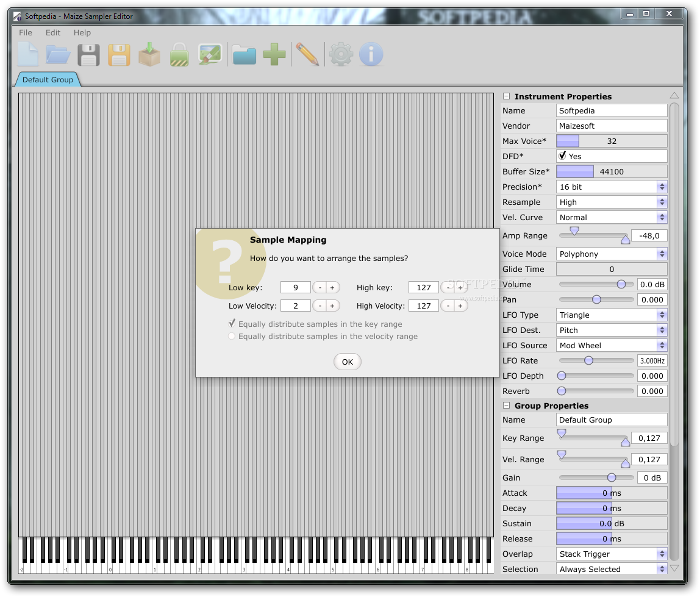Viewport: 700px width, 597px height.
Task: Increase Low Velocity with plus button
Action: click(x=332, y=306)
